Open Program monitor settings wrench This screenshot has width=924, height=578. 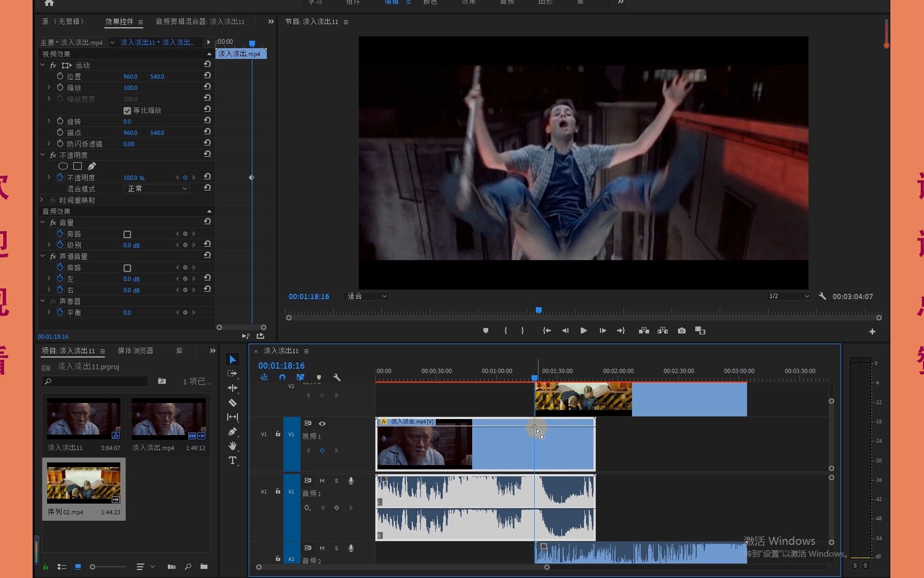[x=822, y=296]
